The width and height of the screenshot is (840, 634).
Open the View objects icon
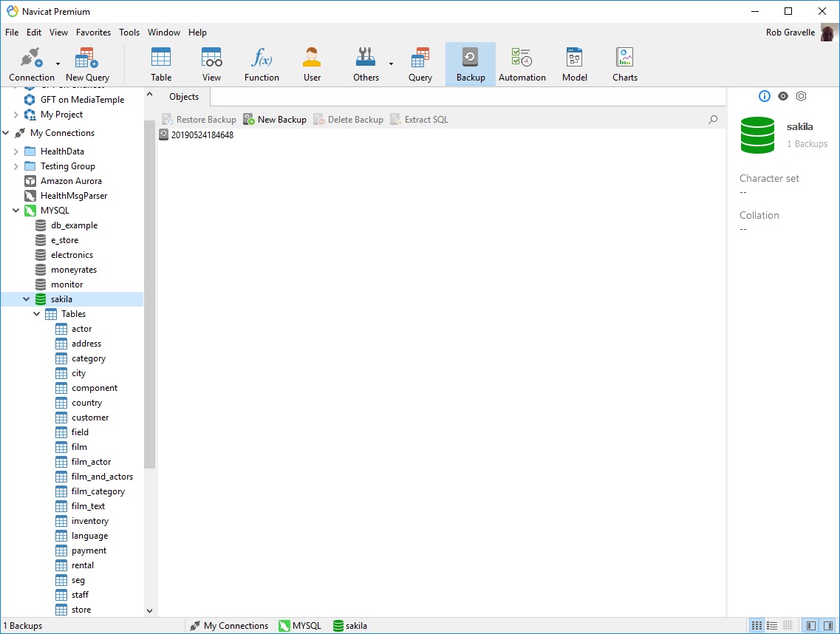[211, 64]
